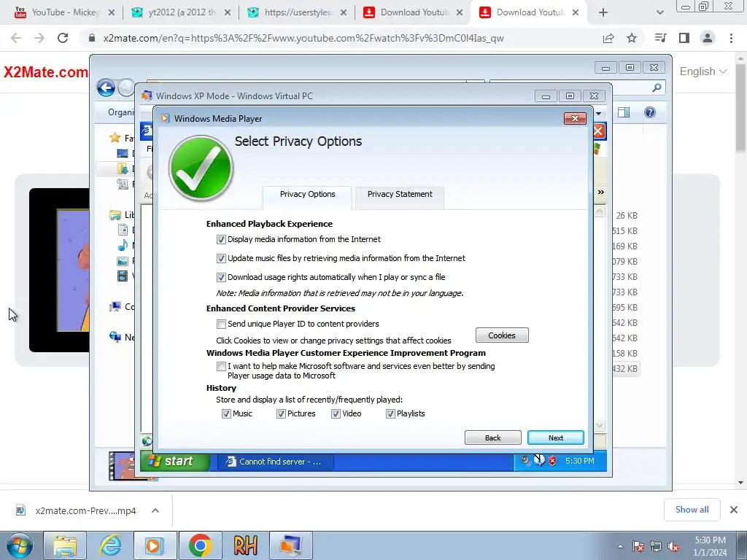Click the share page icon in address bar
Screen dimensions: 747x560
pos(608,38)
